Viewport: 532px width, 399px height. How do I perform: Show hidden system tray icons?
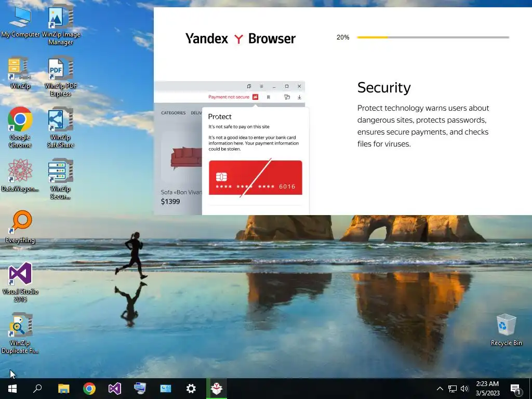tap(440, 389)
